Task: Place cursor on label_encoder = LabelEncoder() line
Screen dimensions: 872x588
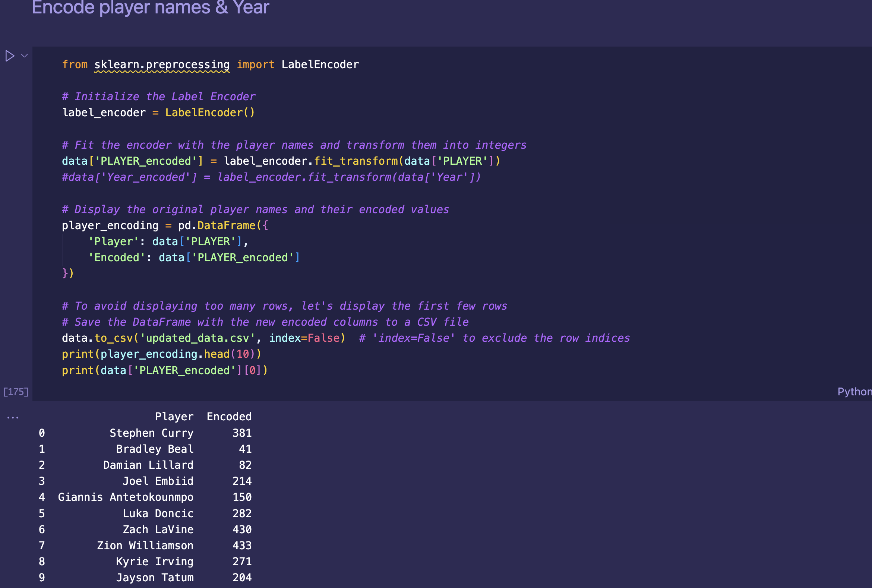Action: click(x=159, y=113)
